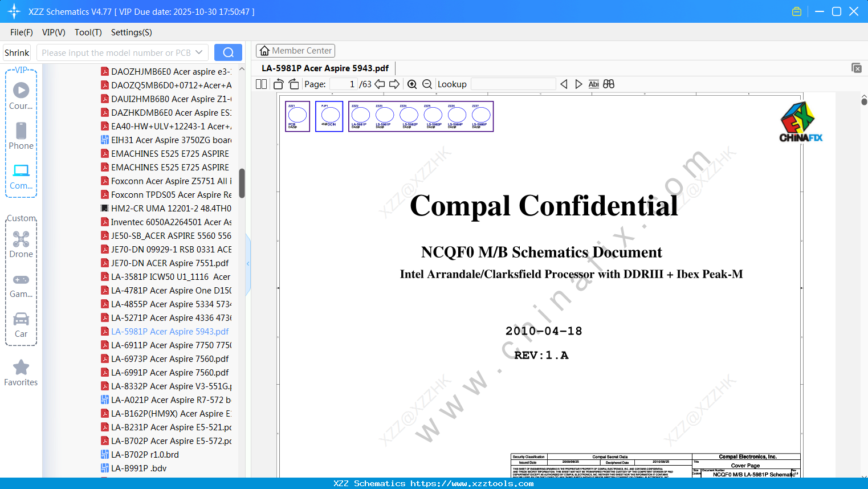Go to the previous page arrow
The height and width of the screenshot is (489, 868).
pyautogui.click(x=380, y=84)
